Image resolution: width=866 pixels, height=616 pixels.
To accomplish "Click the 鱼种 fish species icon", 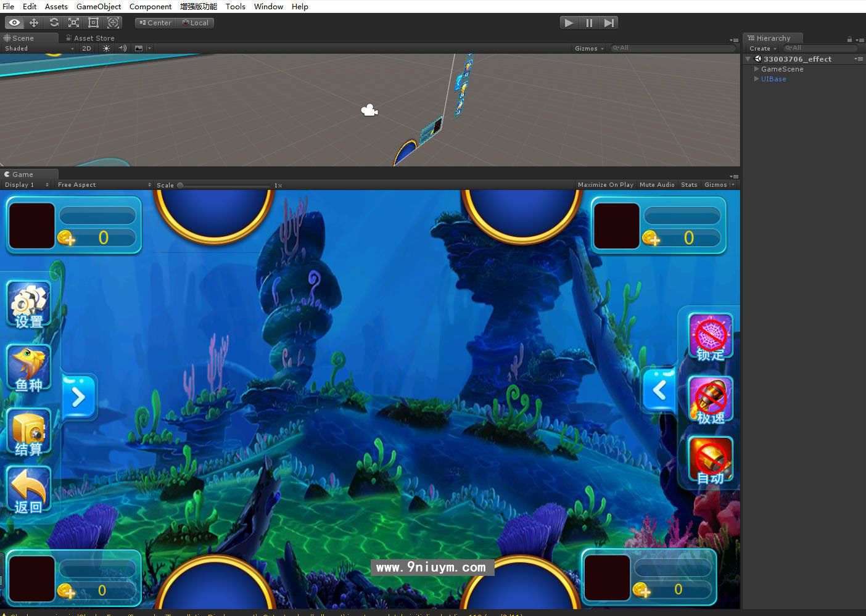I will 28,368.
